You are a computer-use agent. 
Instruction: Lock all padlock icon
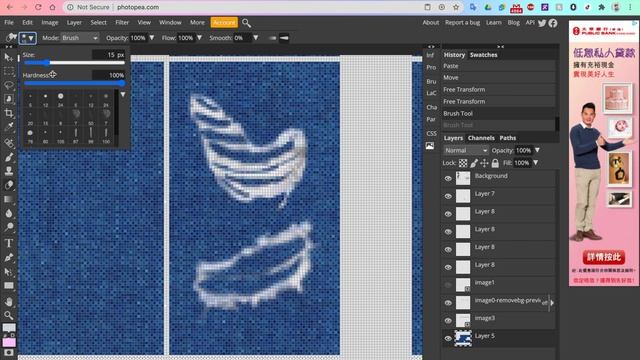click(x=495, y=163)
